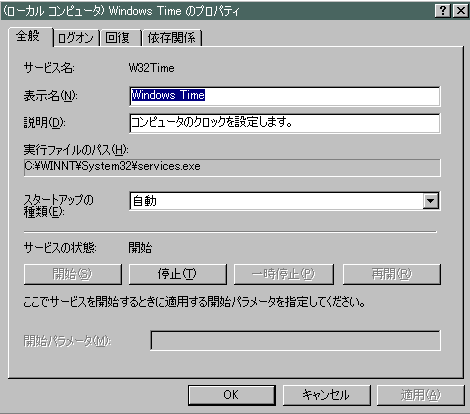Expand the スタートアップの種類 dropdown arrow
Viewport: 470px width, 414px height.
(431, 201)
